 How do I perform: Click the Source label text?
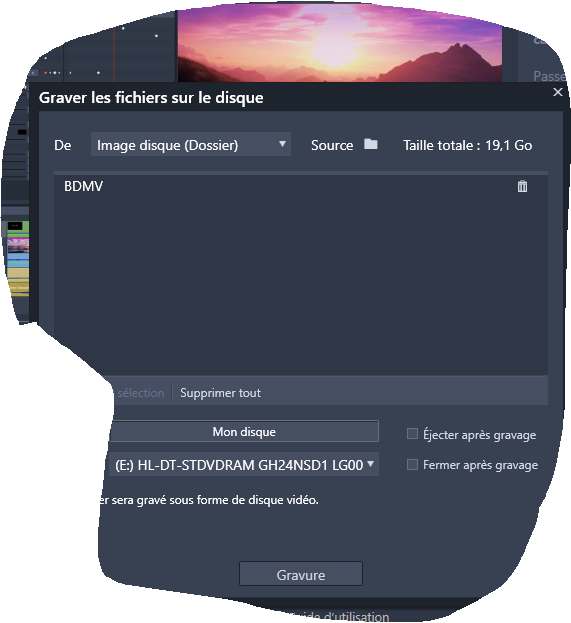coord(332,145)
